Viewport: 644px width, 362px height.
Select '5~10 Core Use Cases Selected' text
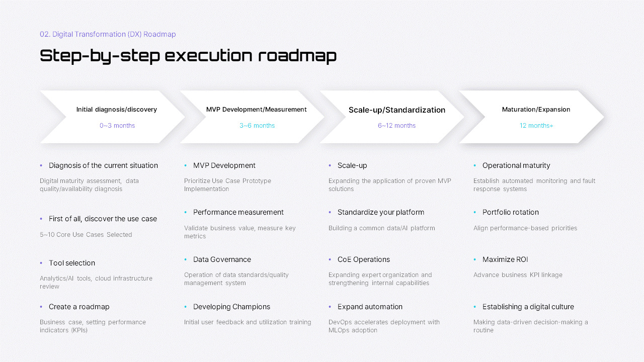click(86, 235)
